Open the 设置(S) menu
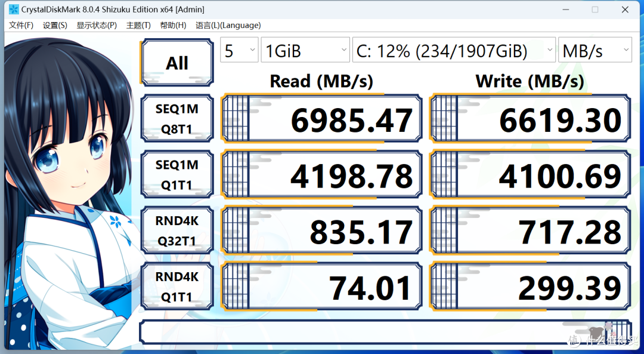This screenshot has width=644, height=354. pyautogui.click(x=55, y=25)
